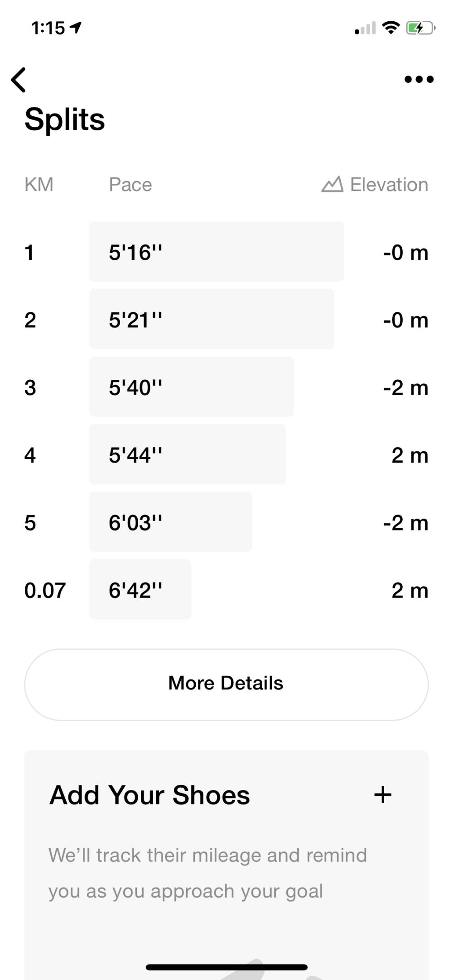Tap the 6'42'' pace bar for 0.07 km
Image resolution: width=453 pixels, height=980 pixels.
coord(140,589)
